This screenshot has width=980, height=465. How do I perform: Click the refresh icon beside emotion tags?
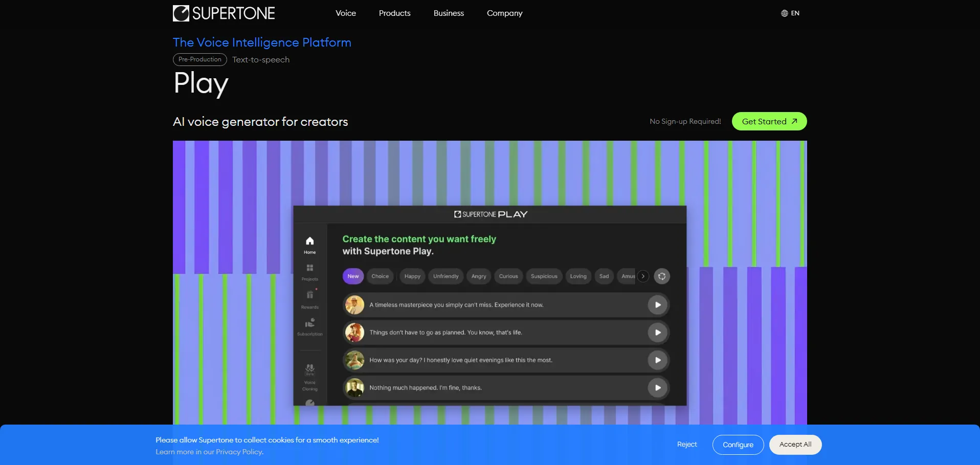pyautogui.click(x=661, y=276)
